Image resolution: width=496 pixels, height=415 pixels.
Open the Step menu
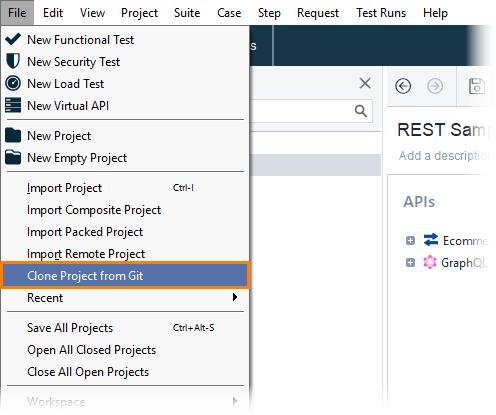269,13
